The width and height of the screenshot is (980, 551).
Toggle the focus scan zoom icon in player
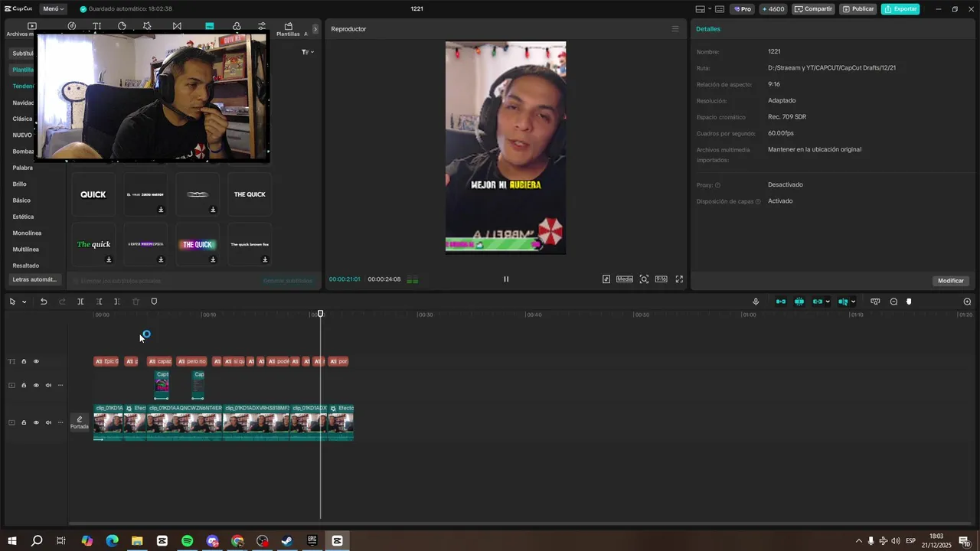(644, 279)
